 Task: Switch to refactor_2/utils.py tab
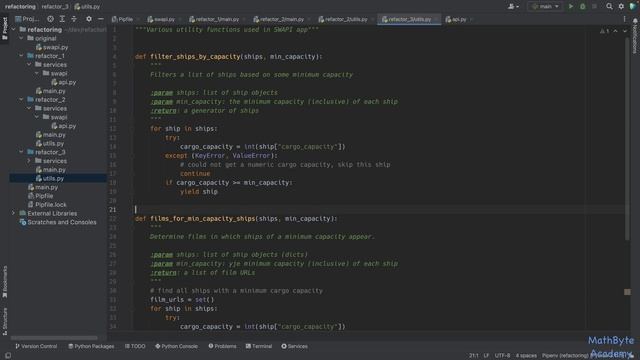(343, 19)
